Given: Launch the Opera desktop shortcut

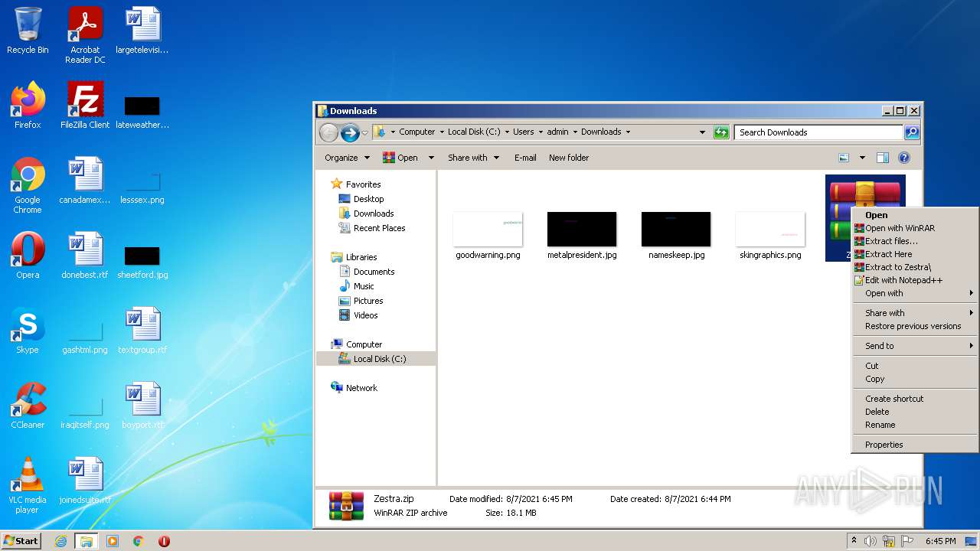Looking at the screenshot, I should pyautogui.click(x=28, y=255).
